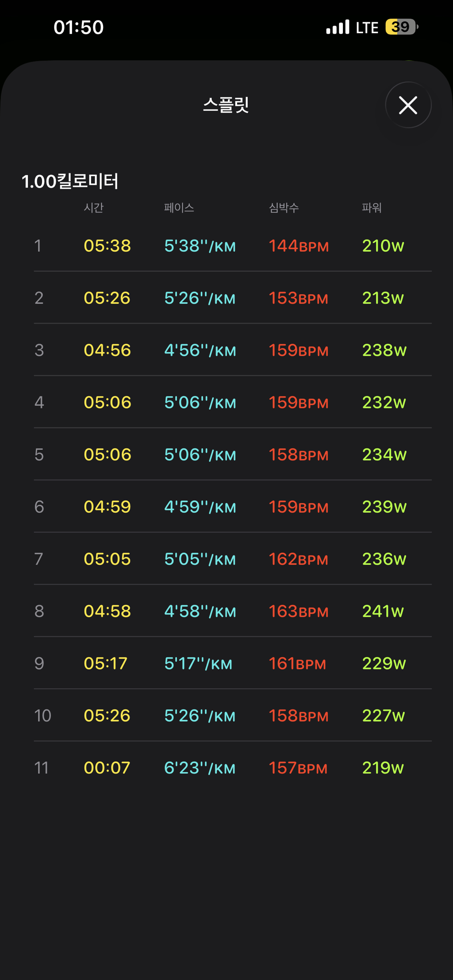Tap split 1 time 05:38

click(107, 246)
